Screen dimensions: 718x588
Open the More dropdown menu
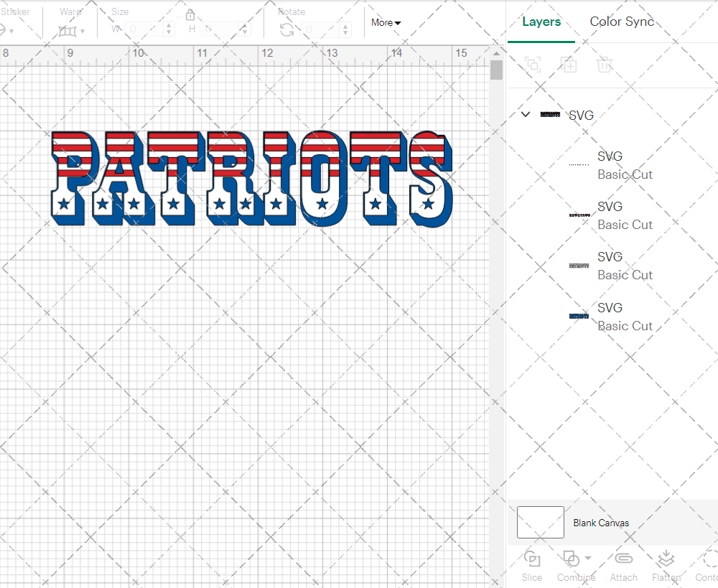[386, 22]
